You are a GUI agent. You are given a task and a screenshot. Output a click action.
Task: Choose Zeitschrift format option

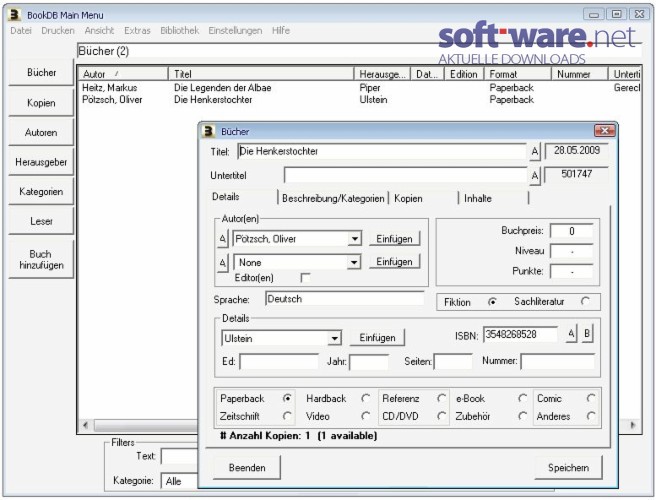pyautogui.click(x=287, y=416)
